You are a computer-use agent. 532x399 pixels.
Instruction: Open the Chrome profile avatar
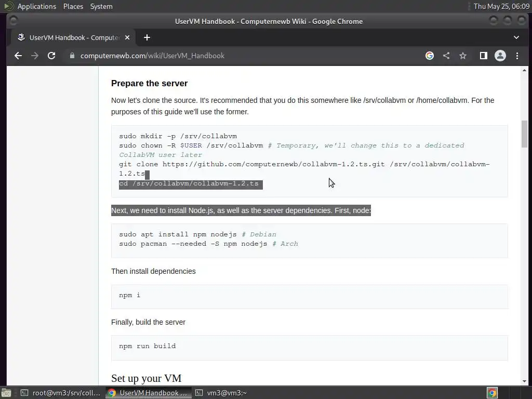[x=500, y=56]
